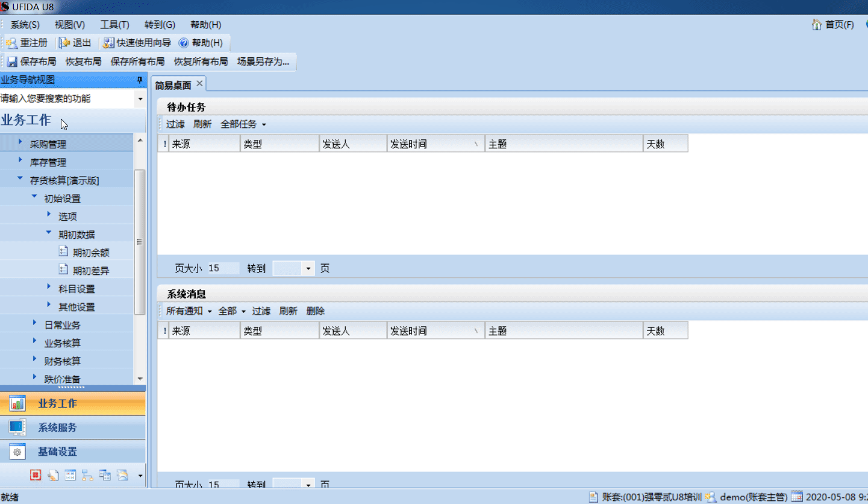Select the 简易桌面 tab
Viewport: 868px width, 504px height.
[173, 85]
